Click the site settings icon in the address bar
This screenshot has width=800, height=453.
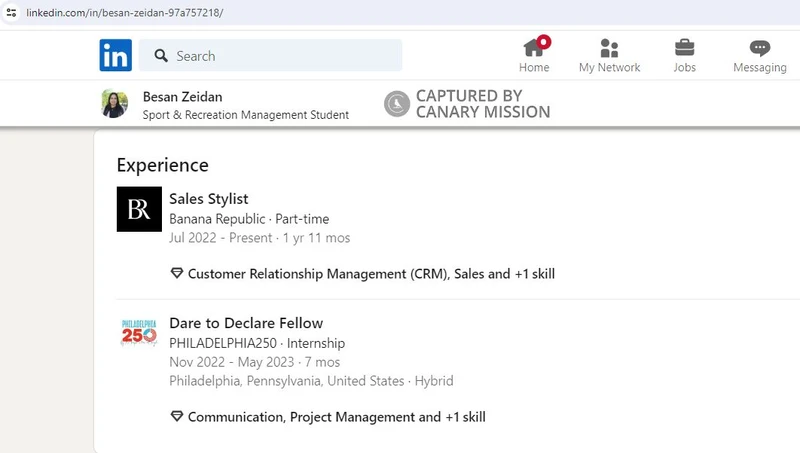click(11, 12)
